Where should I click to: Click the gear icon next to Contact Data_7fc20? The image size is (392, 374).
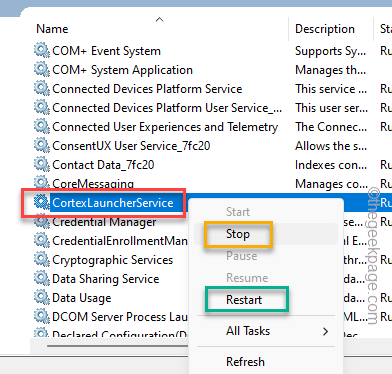(42, 165)
